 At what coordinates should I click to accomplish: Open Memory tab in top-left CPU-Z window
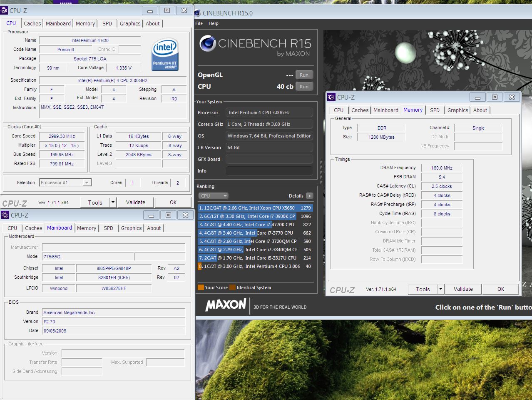point(85,24)
